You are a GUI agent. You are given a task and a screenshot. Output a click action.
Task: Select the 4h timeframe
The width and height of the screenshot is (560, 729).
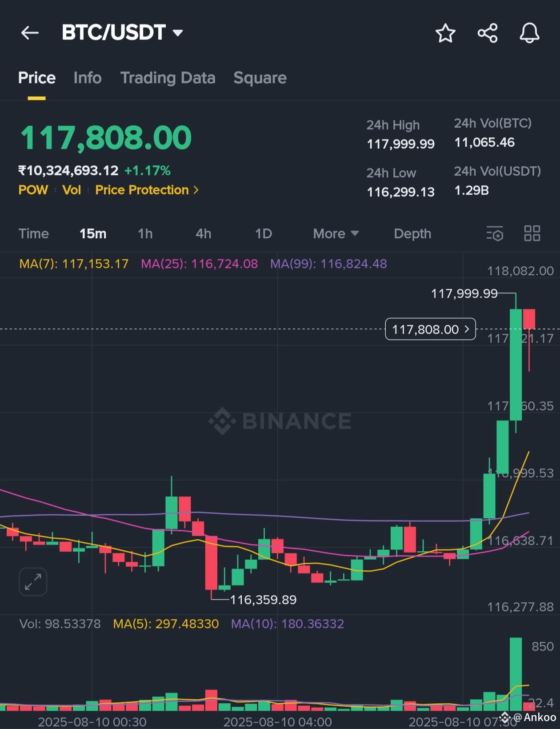(204, 233)
